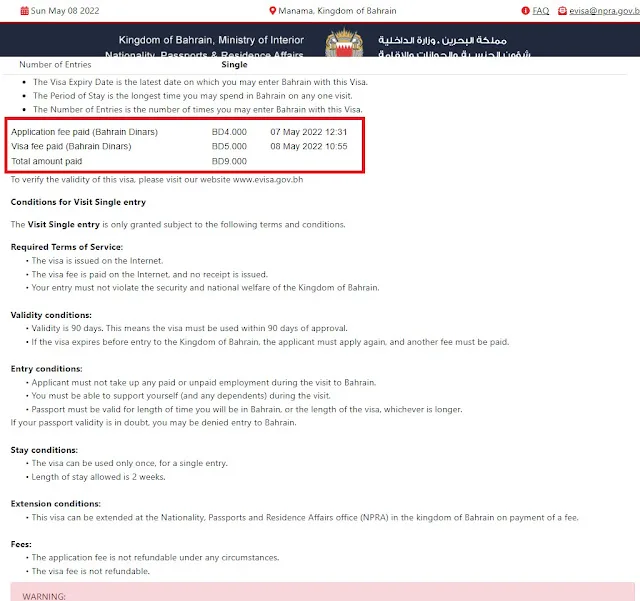This screenshot has height=601, width=640.
Task: Click the red FAQ info icon
Action: pyautogui.click(x=525, y=11)
